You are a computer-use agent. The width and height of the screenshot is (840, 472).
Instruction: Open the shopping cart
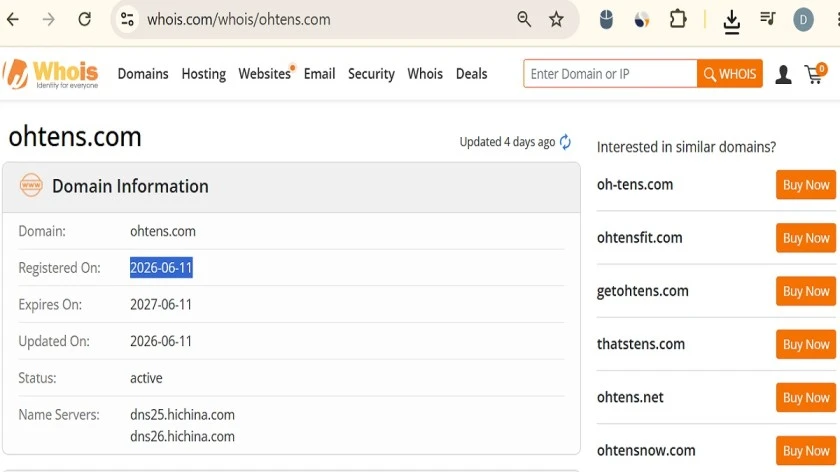(816, 74)
